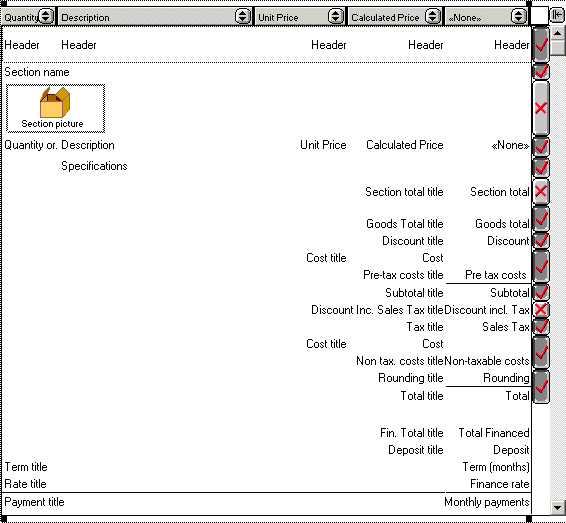Click the Monthly payments field

point(487,502)
